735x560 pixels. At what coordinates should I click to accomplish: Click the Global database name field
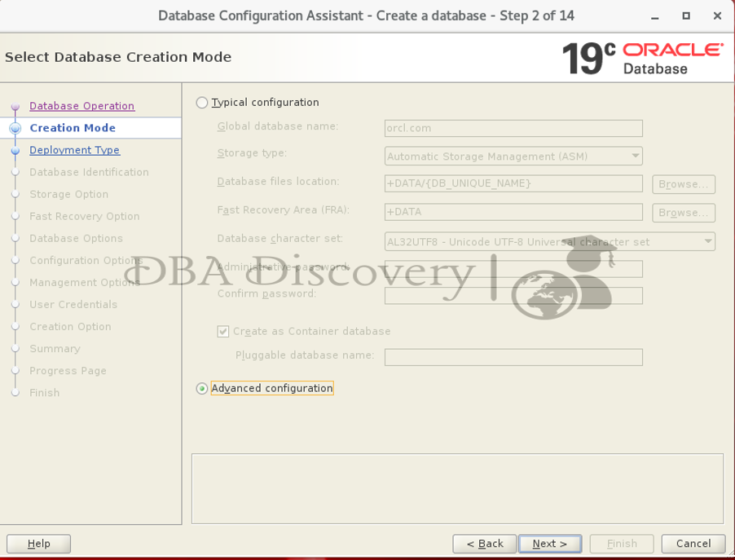(x=513, y=128)
